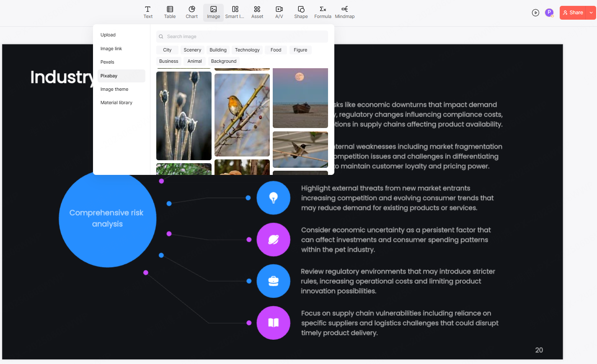This screenshot has height=364, width=597.
Task: Insert a Formula with the toolbar icon
Action: point(323,12)
